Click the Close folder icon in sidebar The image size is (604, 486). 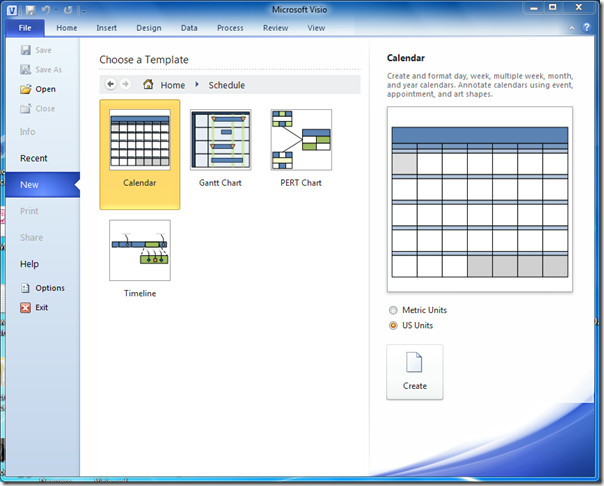click(x=25, y=109)
